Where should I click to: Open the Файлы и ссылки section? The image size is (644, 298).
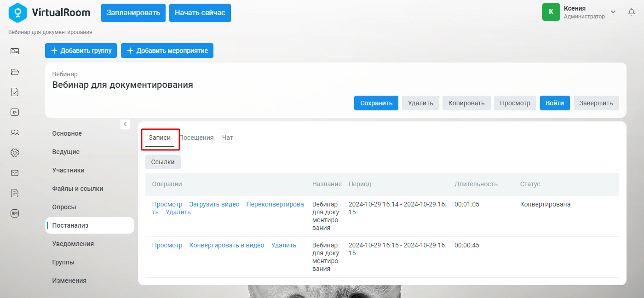78,189
